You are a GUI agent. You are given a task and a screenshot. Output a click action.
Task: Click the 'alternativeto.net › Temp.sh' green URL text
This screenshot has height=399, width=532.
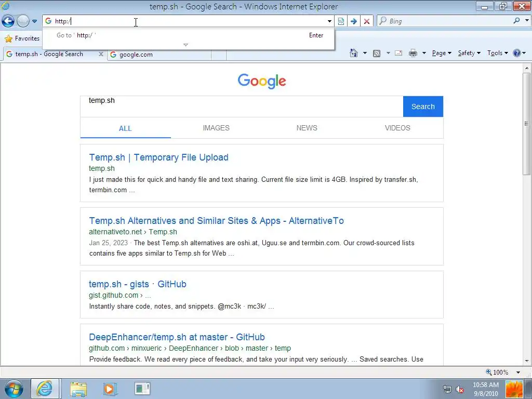[x=133, y=232]
